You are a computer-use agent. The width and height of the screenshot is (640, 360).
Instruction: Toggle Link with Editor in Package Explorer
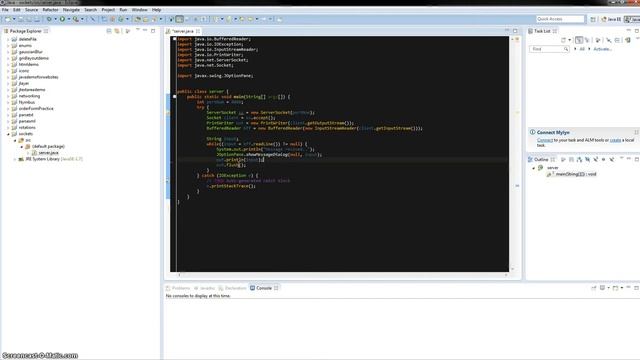[x=117, y=31]
